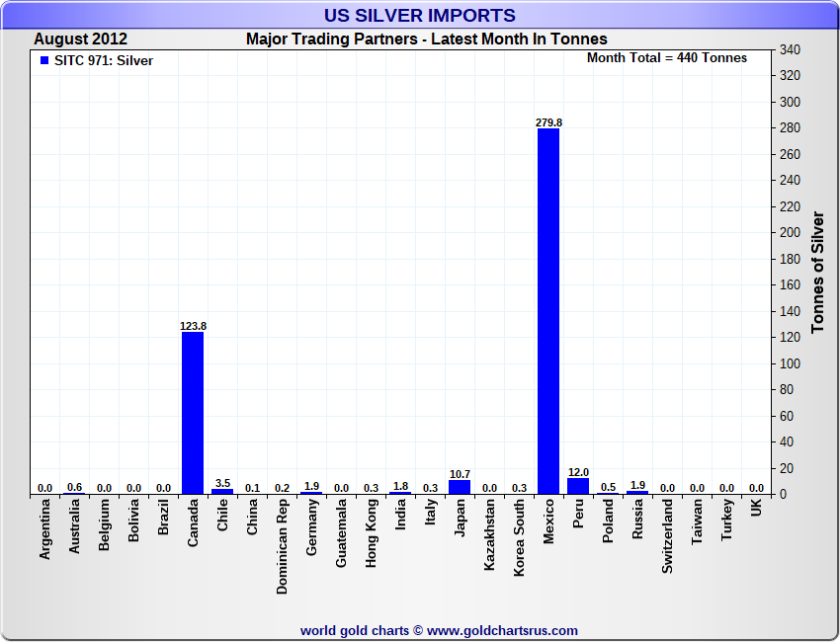Select the Month Total = 440 Tonnes text
840x642 pixels.
[x=667, y=58]
